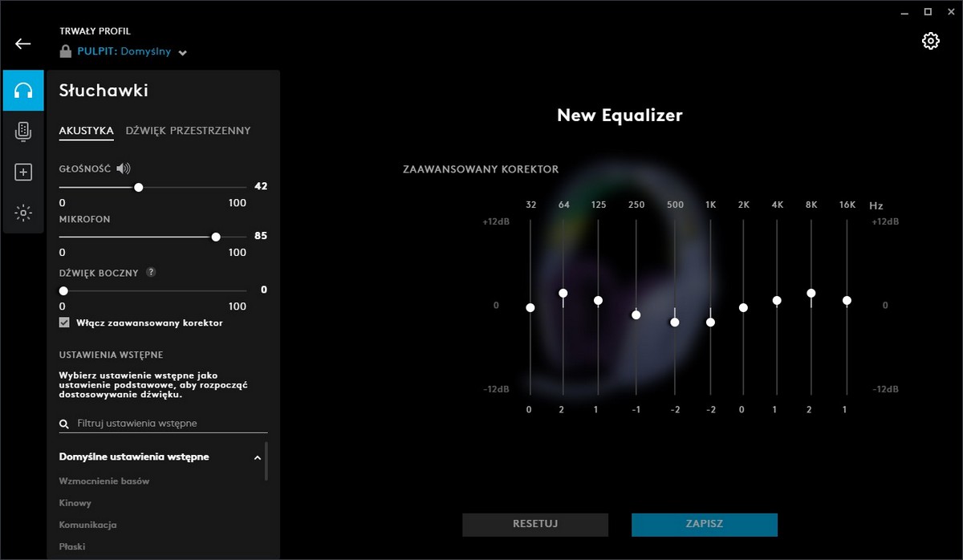The width and height of the screenshot is (963, 560).
Task: Collapse the Domyślne ustawienia wstępne section
Action: (x=258, y=457)
